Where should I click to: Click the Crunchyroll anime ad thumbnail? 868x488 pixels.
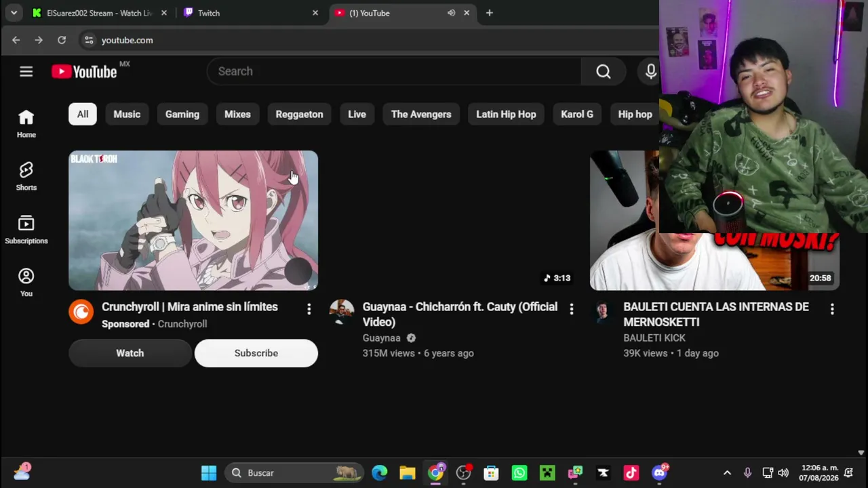193,220
